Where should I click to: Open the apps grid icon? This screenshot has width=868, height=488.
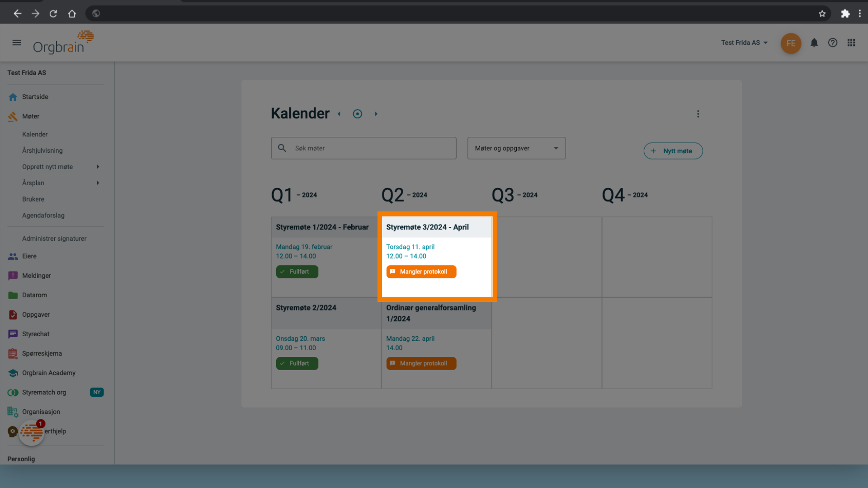tap(851, 42)
